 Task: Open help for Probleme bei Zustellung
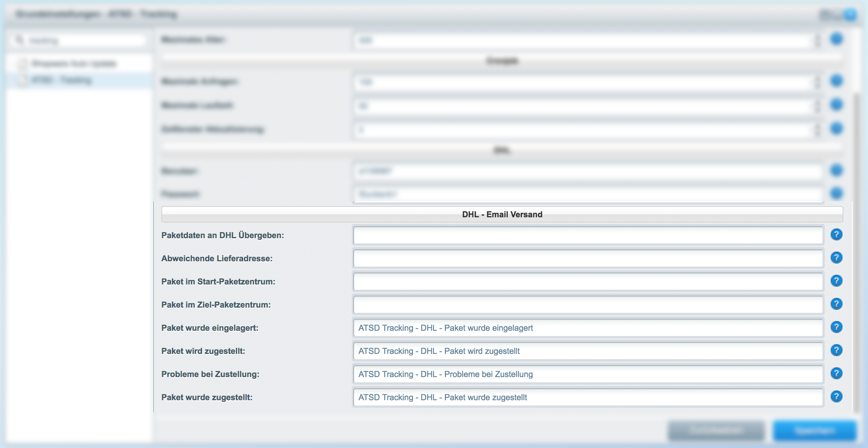point(836,373)
